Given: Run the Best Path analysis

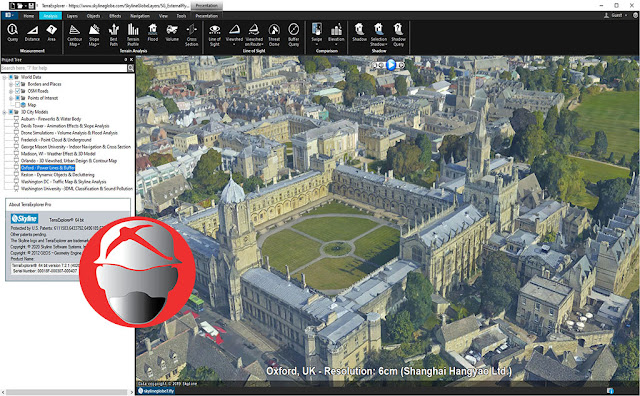Looking at the screenshot, I should tap(113, 35).
